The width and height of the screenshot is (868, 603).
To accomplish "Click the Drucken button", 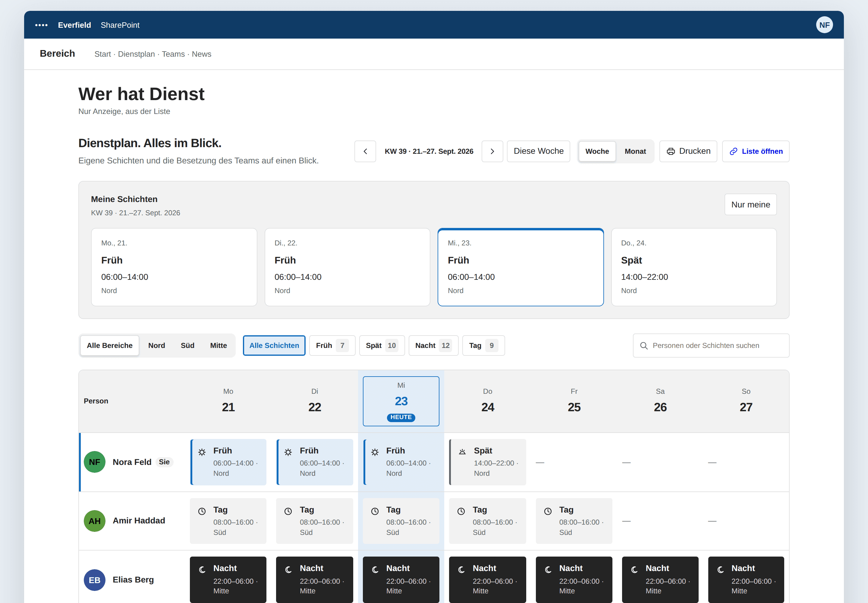I will coord(688,151).
